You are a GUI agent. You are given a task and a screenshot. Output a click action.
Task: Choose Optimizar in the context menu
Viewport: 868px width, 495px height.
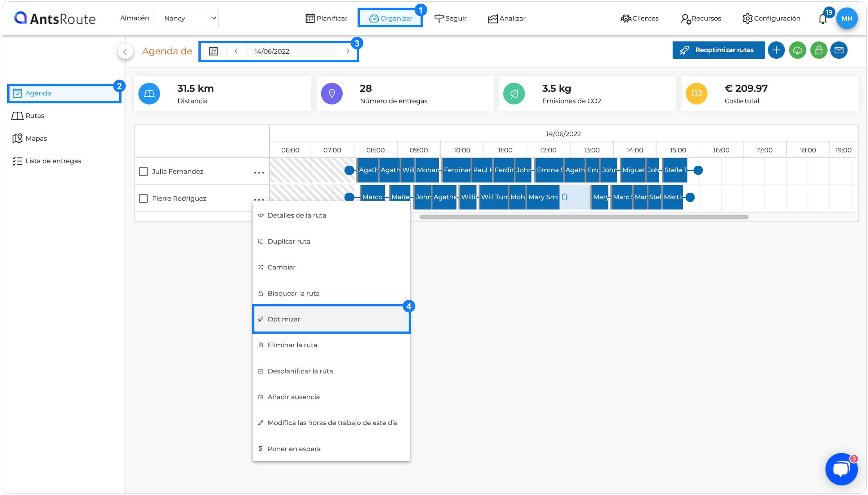331,319
